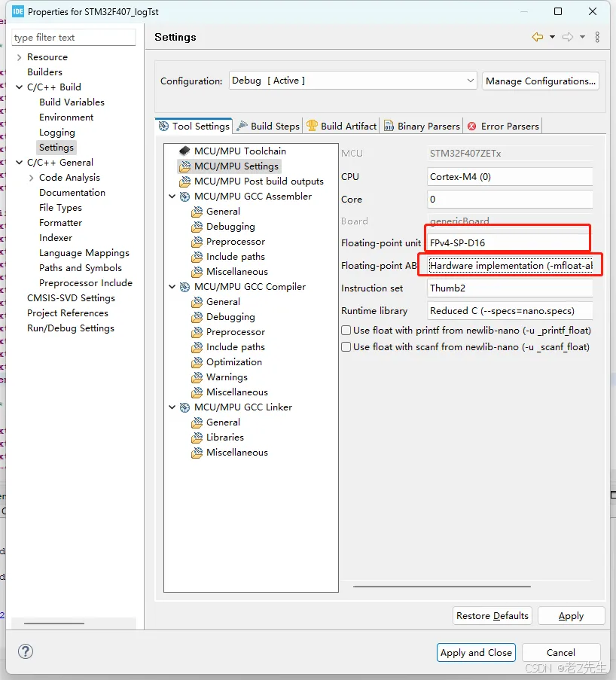Screen dimensions: 616x680
Task: Open the Floating-point unit dropdown
Action: coord(510,242)
